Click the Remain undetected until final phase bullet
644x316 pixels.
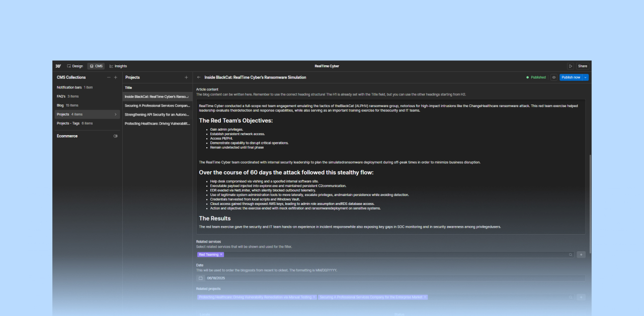237,148
